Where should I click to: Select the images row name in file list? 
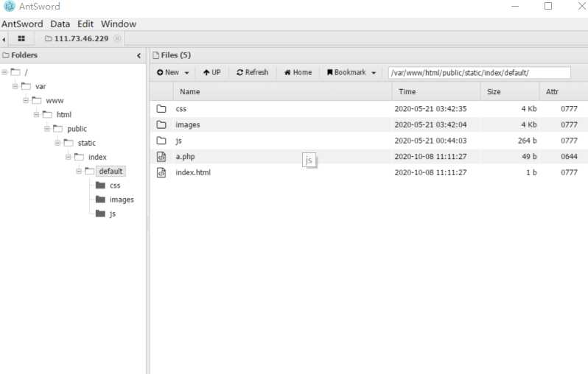[x=188, y=125]
